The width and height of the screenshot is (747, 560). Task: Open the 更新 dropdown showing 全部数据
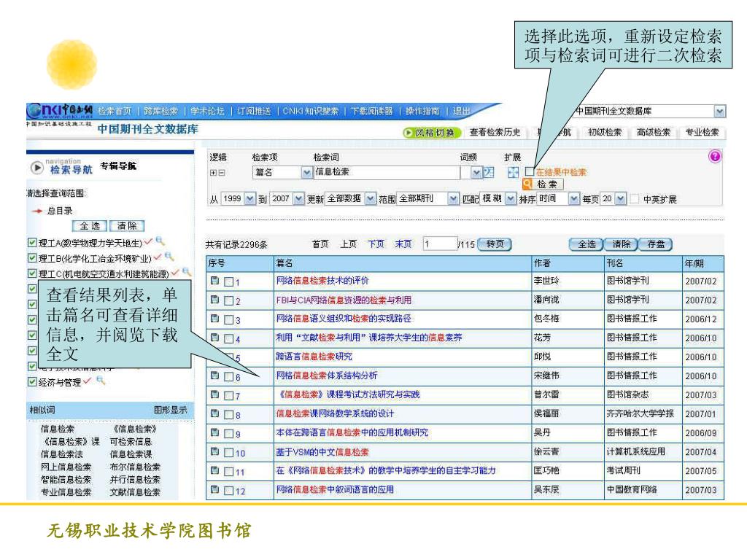pos(370,198)
